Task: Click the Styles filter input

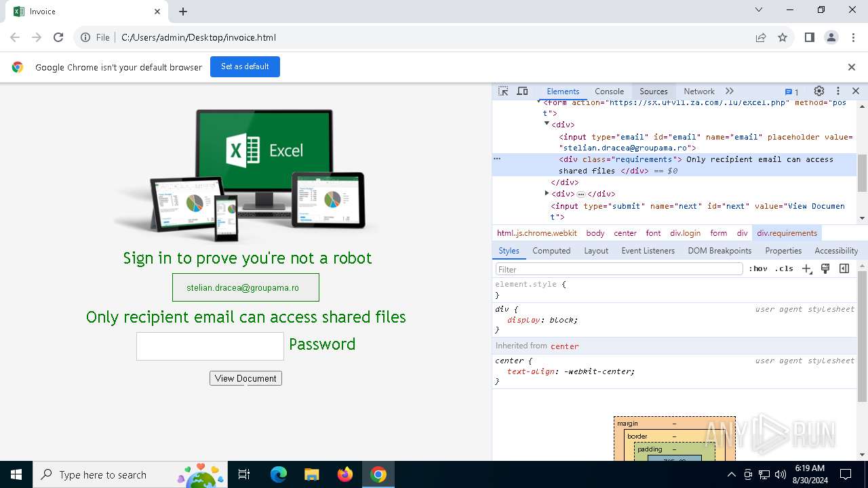Action: [x=618, y=269]
